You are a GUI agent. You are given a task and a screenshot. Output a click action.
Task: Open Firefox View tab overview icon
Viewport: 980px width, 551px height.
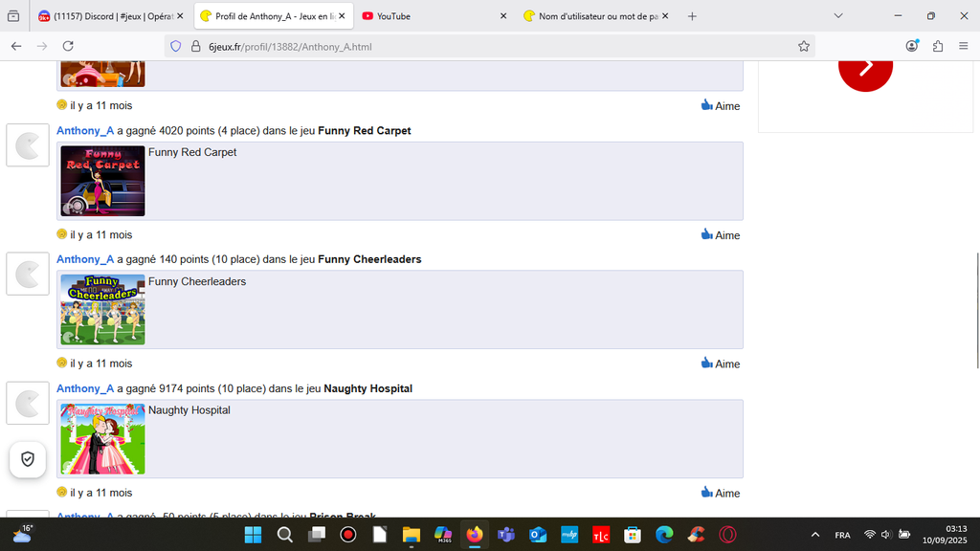(x=13, y=16)
